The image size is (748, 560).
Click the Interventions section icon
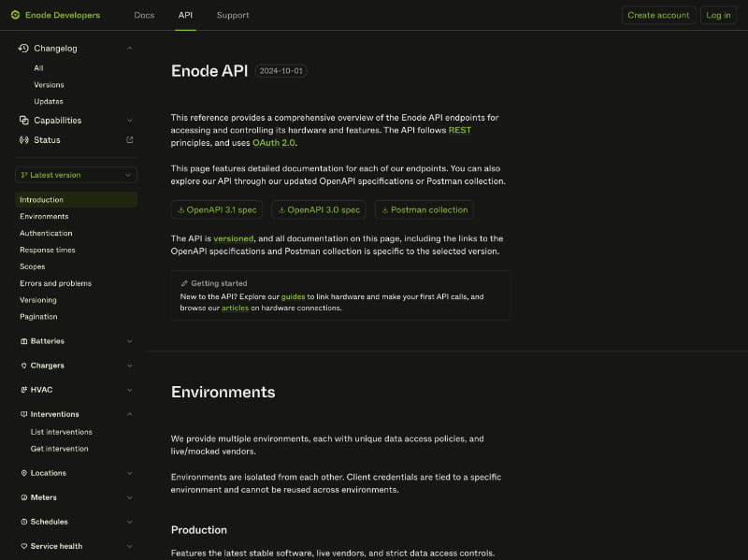tap(24, 414)
